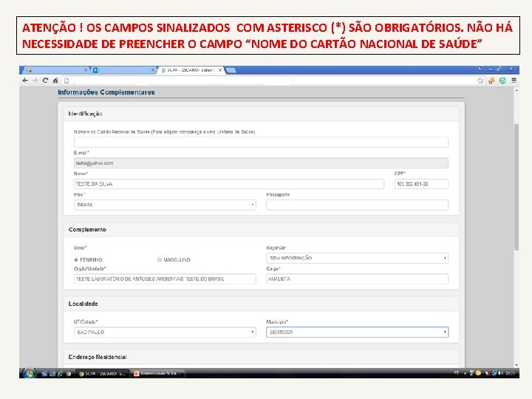Image resolution: width=532 pixels, height=399 pixels.
Task: Go back in the browser
Action: coord(25,81)
